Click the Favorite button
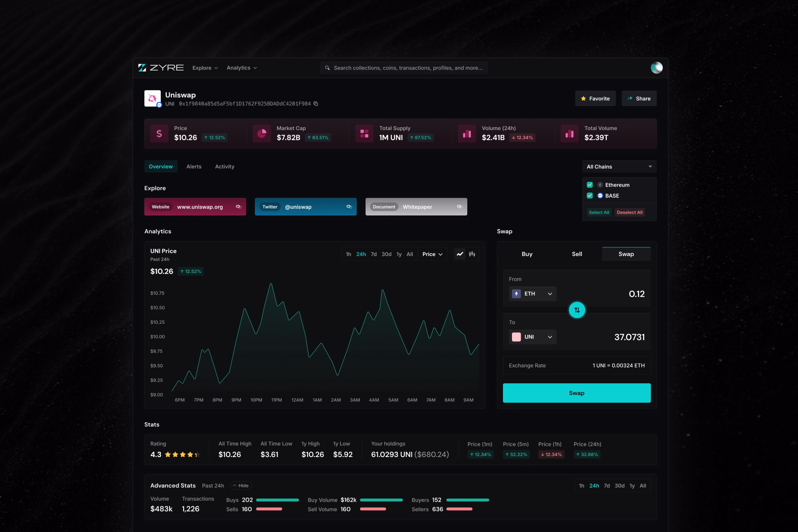 [x=595, y=99]
